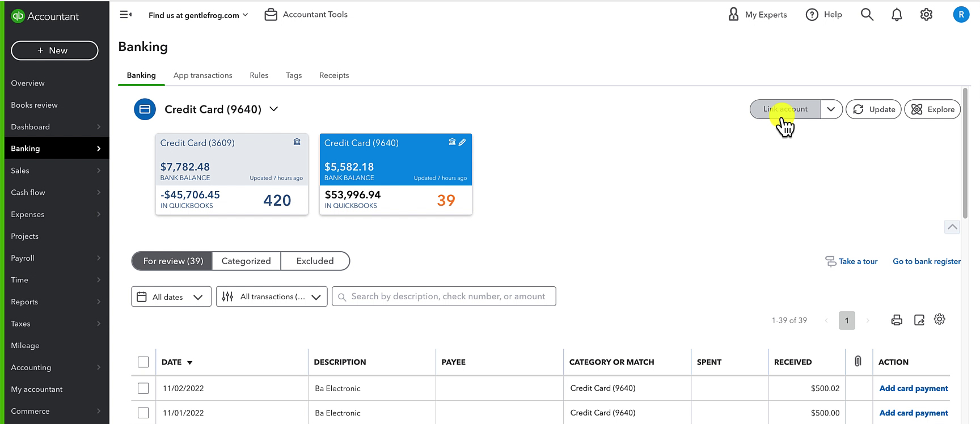This screenshot has width=980, height=424.
Task: Open the Categorized tab
Action: pyautogui.click(x=246, y=261)
